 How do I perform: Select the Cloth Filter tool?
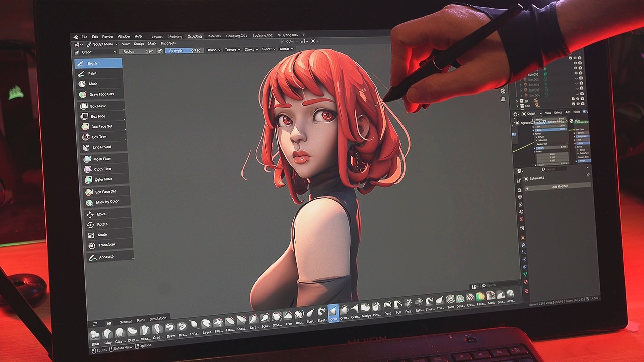pos(105,169)
